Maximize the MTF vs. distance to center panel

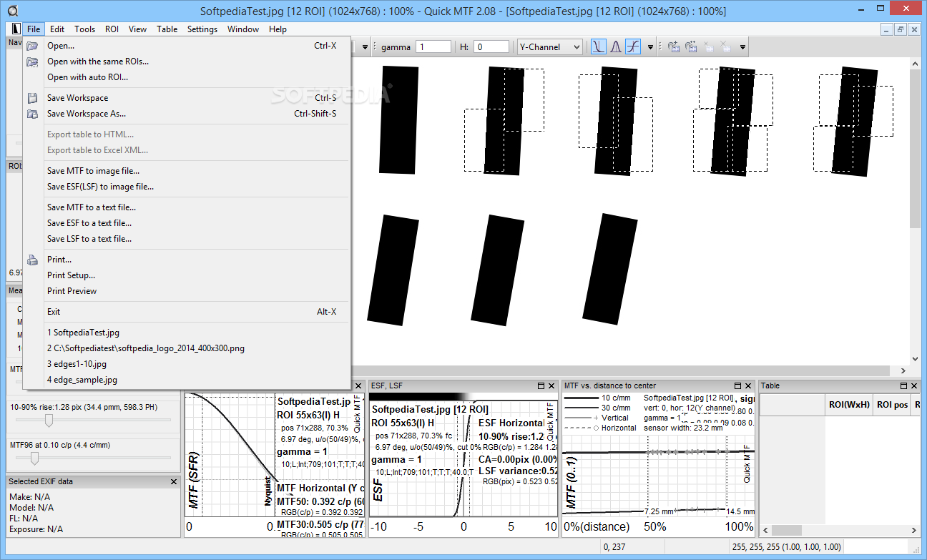737,385
